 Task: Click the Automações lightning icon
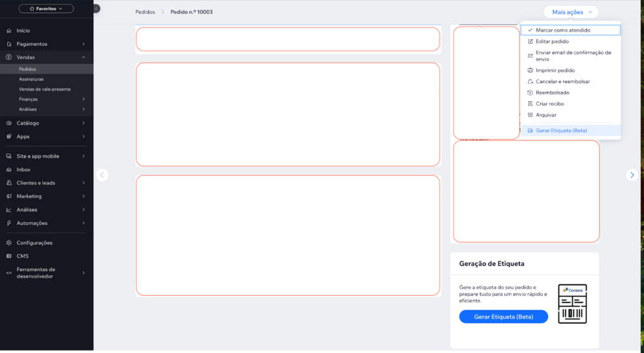point(9,223)
